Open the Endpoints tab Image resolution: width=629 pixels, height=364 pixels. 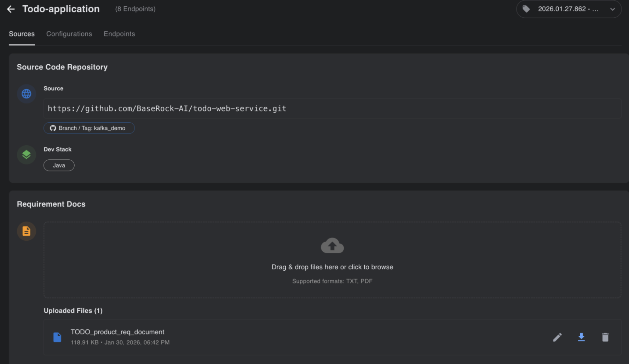119,34
